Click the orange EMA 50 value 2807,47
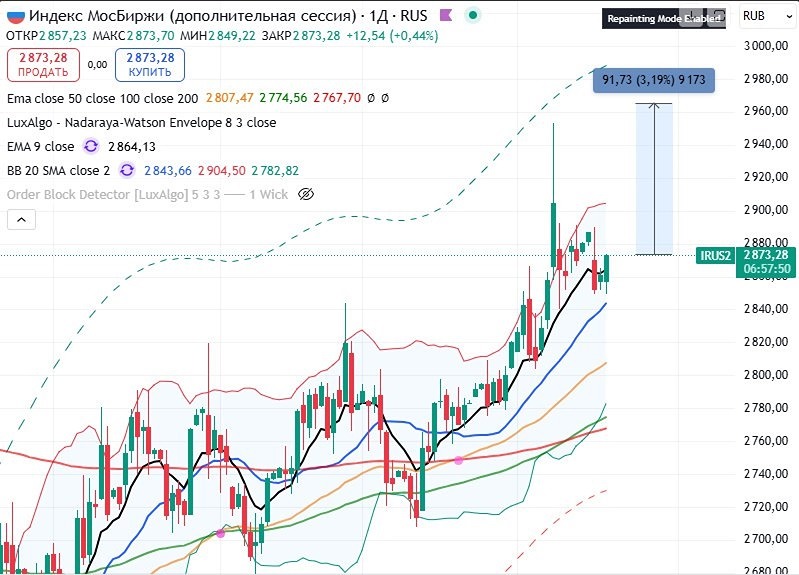Screen dimensions: 799x575 (229, 98)
